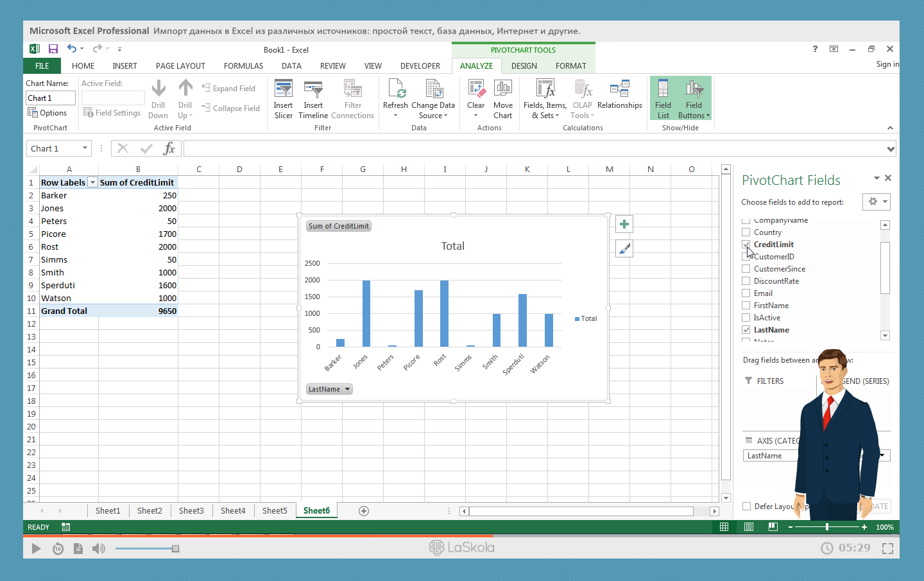This screenshot has height=581, width=924.
Task: Click the zoom slider handle
Action: (x=826, y=527)
